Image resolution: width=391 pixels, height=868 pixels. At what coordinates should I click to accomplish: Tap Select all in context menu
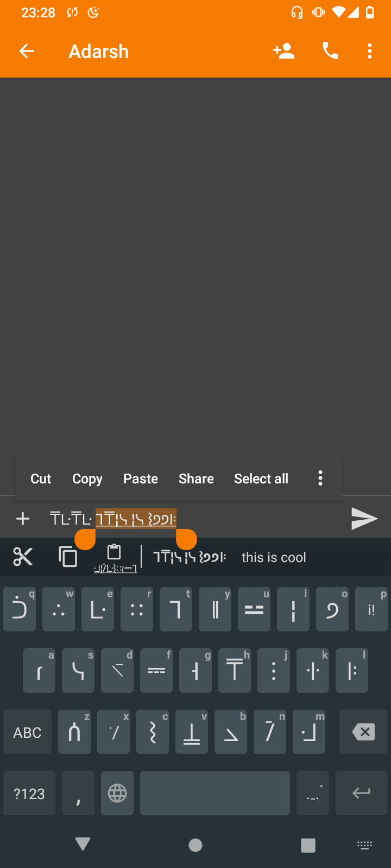coord(261,478)
